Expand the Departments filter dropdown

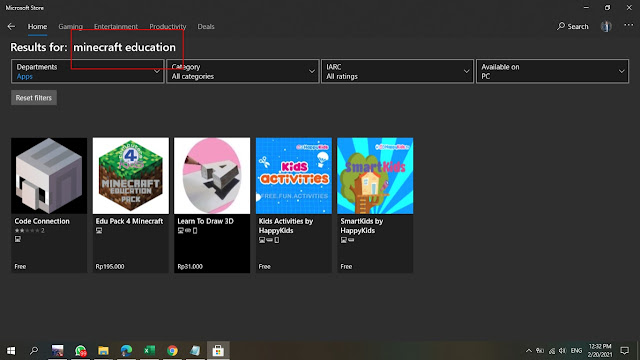[88, 71]
